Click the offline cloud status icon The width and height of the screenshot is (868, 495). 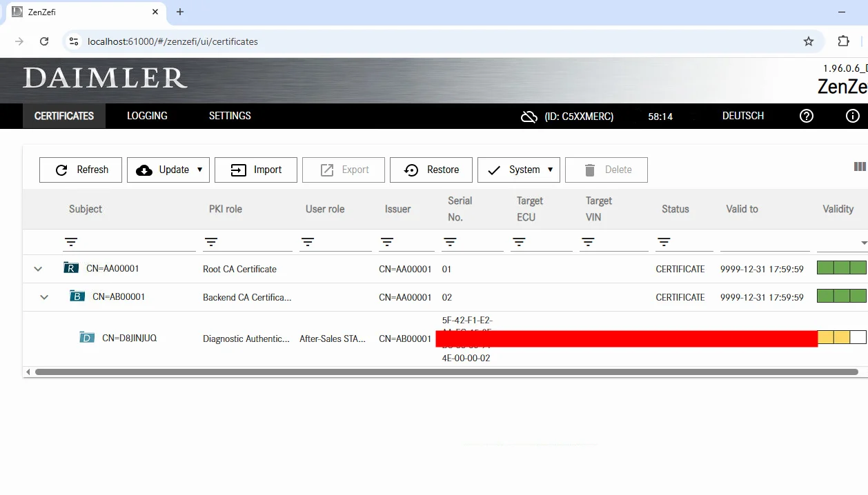click(529, 117)
